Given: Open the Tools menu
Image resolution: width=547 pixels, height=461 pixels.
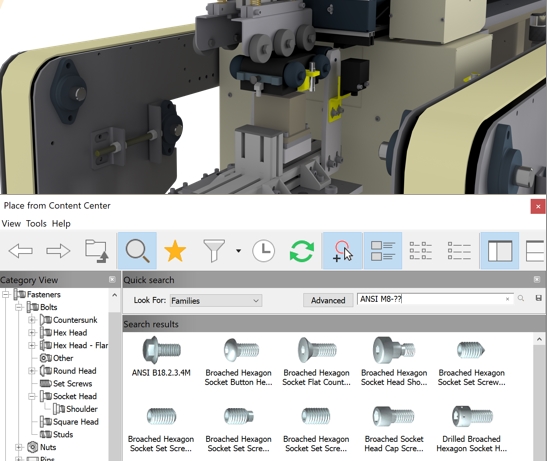Looking at the screenshot, I should [36, 223].
